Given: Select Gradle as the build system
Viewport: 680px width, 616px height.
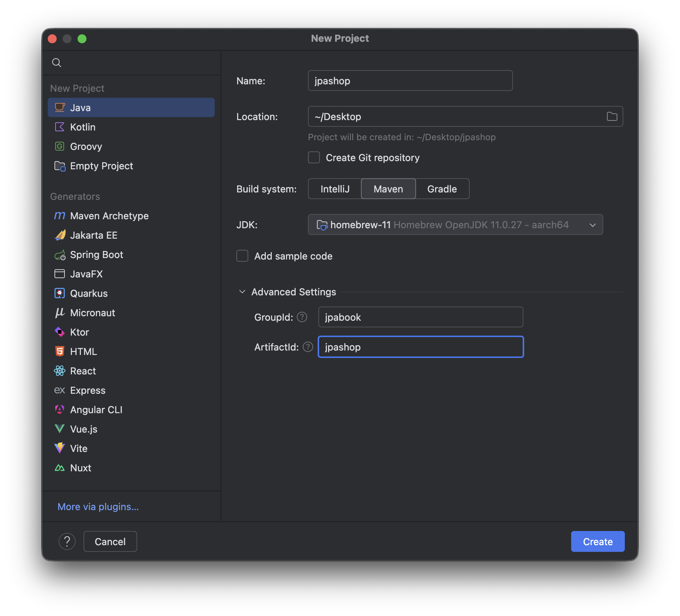Looking at the screenshot, I should point(442,189).
